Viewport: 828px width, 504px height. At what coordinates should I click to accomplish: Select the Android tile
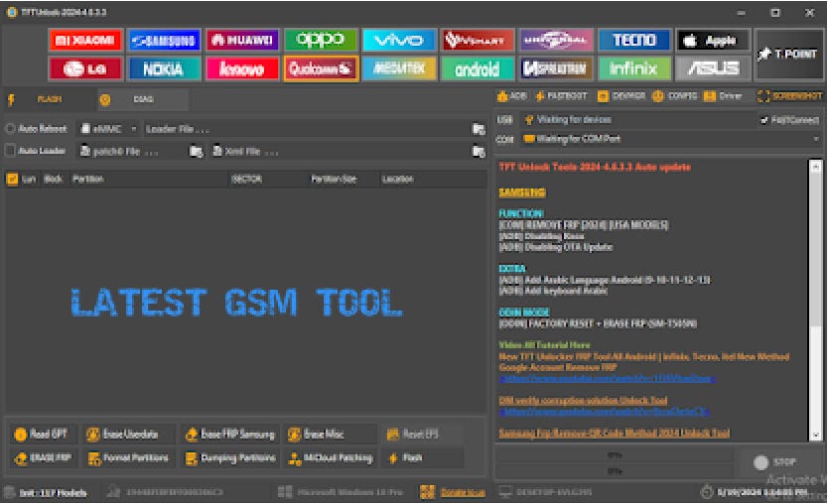(x=477, y=68)
